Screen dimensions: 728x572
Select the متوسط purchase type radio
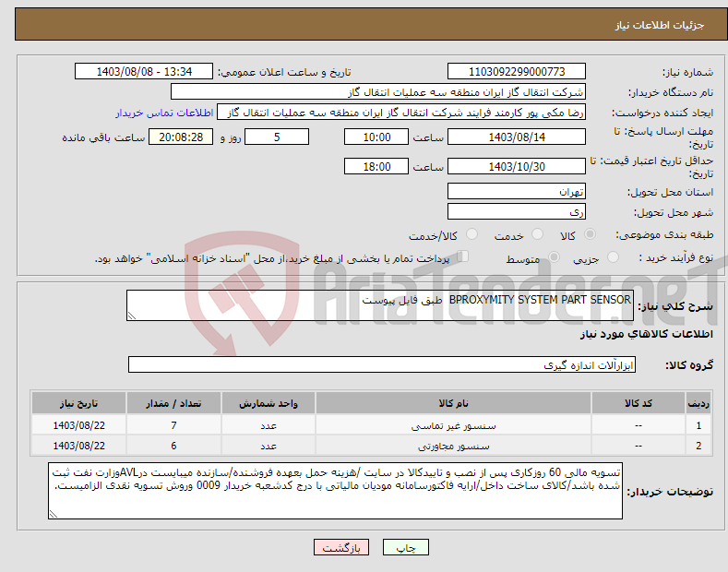tap(554, 257)
